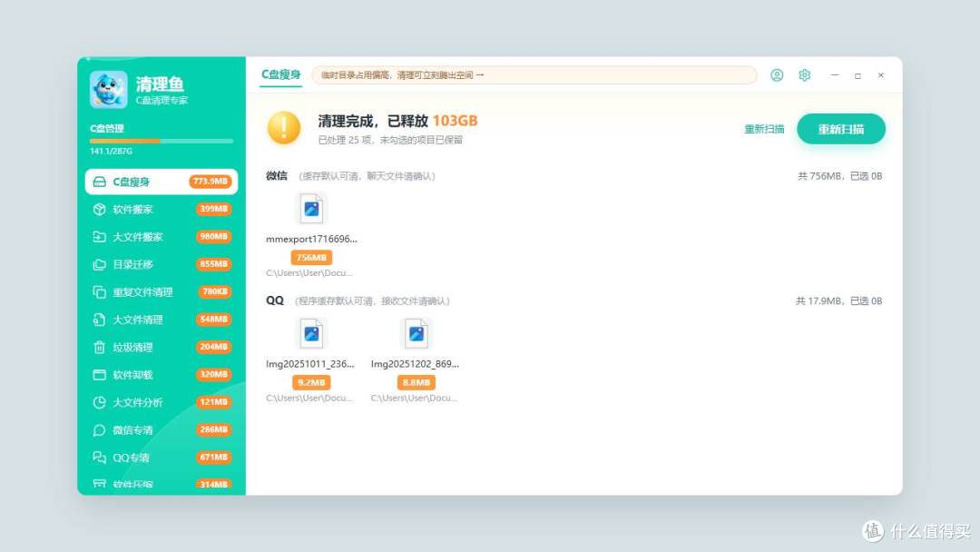
Task: Open 垃圾清理 trash item in sidebar
Action: point(162,347)
